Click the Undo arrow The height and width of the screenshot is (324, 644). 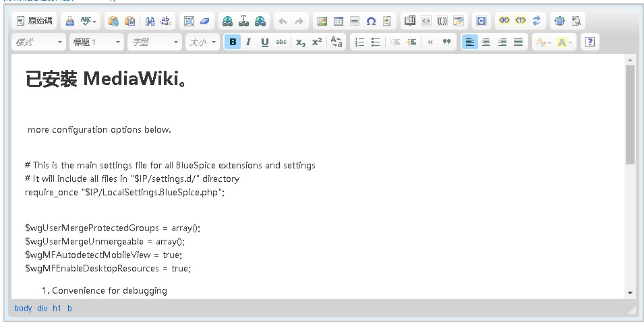tap(283, 21)
